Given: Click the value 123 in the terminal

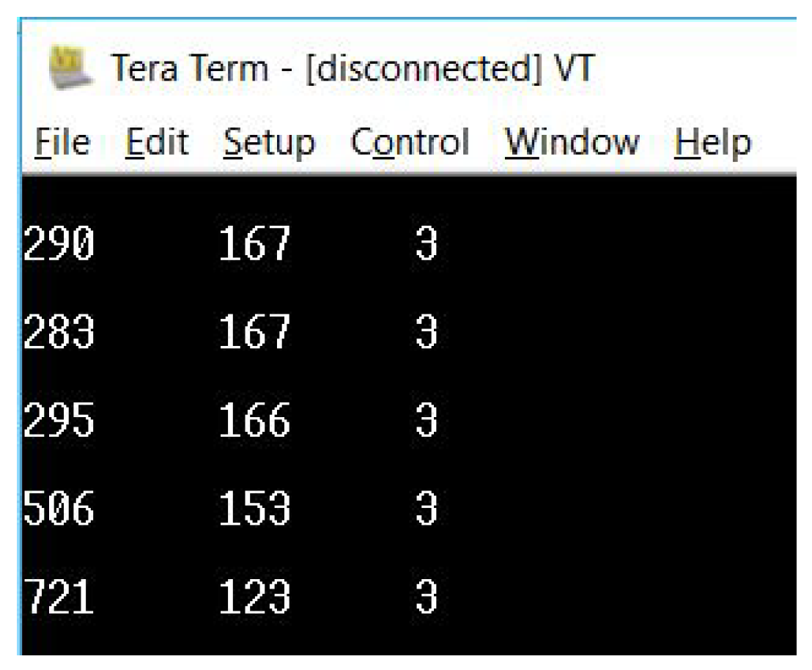Looking at the screenshot, I should (254, 597).
